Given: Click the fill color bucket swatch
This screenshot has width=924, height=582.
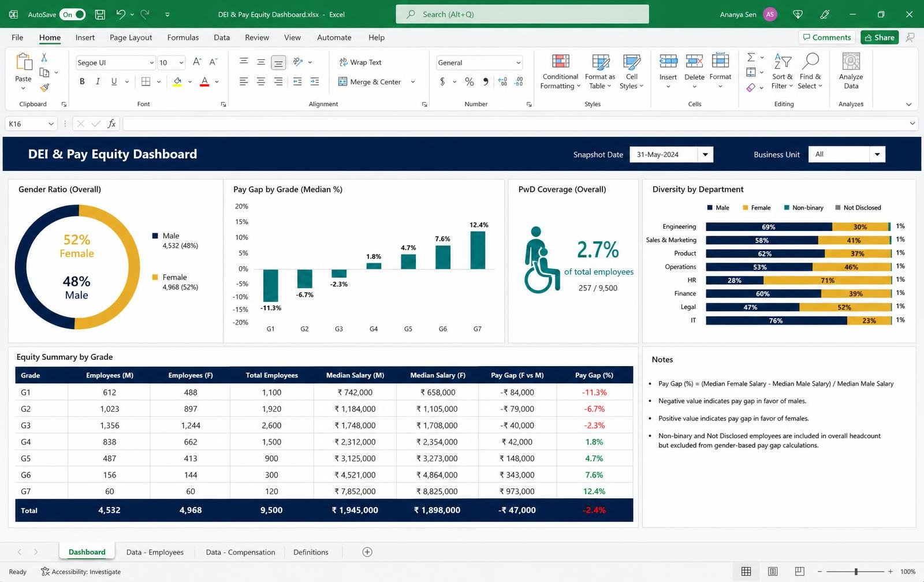Looking at the screenshot, I should 177,81.
